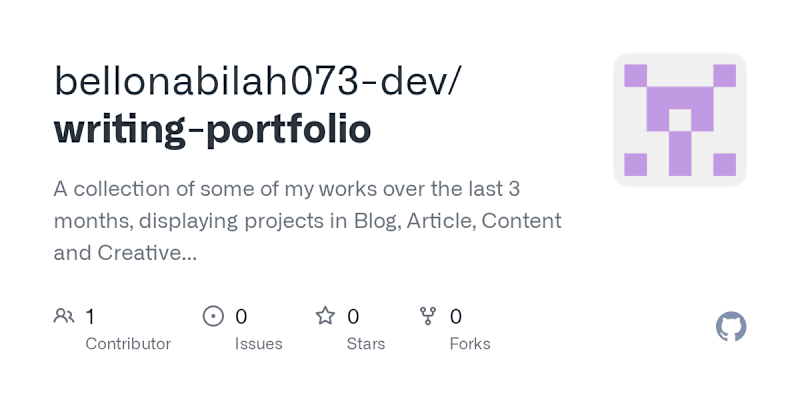Select the Forks label
800x400 pixels.
pyautogui.click(x=470, y=344)
